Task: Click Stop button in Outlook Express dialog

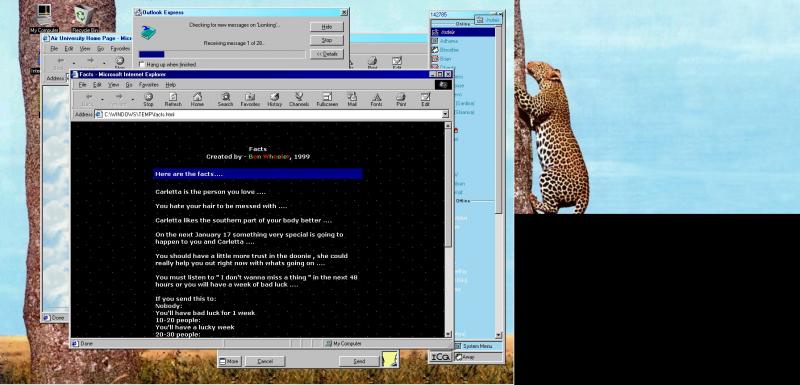Action: coord(327,40)
